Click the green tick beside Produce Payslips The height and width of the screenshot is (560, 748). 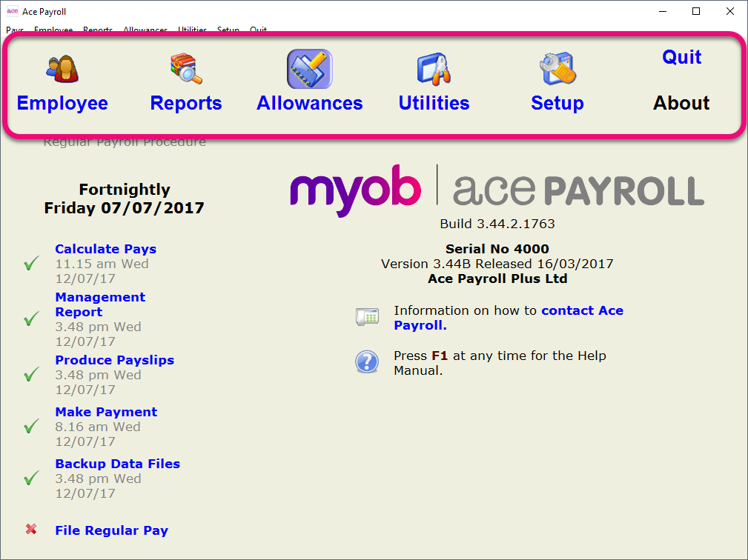(x=31, y=374)
